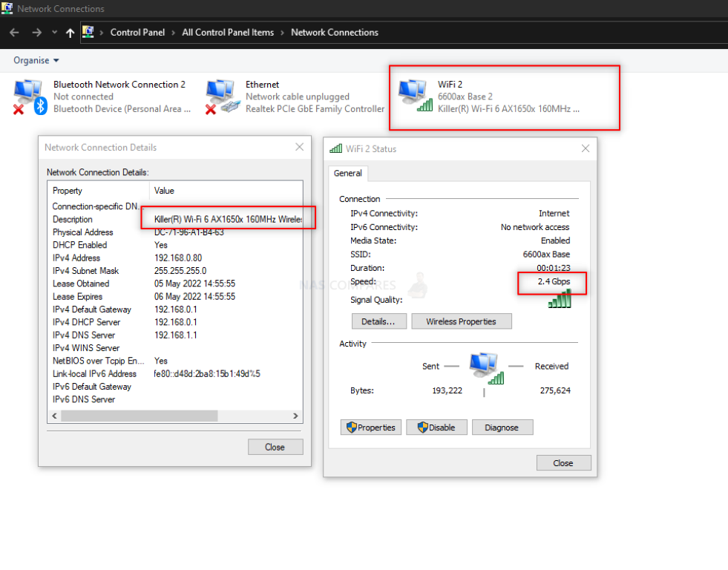Viewport: 728px width, 570px height.
Task: Click the title bar Network Connections icon
Action: pos(7,8)
